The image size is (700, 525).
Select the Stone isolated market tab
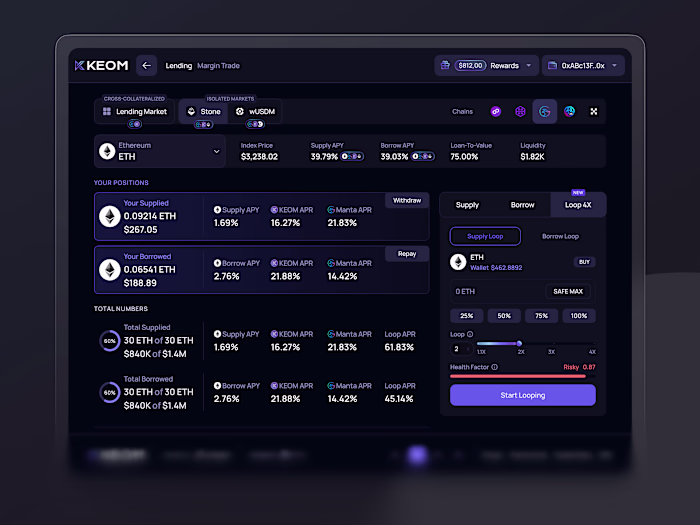pyautogui.click(x=204, y=111)
